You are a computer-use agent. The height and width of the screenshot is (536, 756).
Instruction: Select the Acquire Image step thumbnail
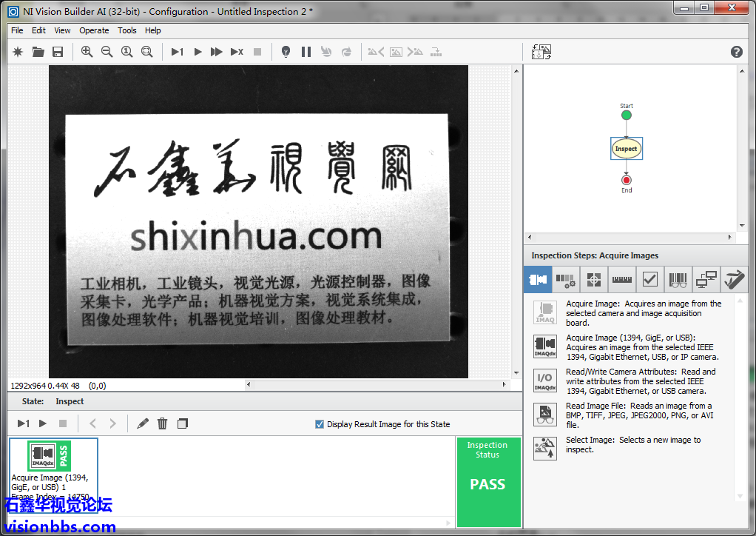tap(49, 456)
